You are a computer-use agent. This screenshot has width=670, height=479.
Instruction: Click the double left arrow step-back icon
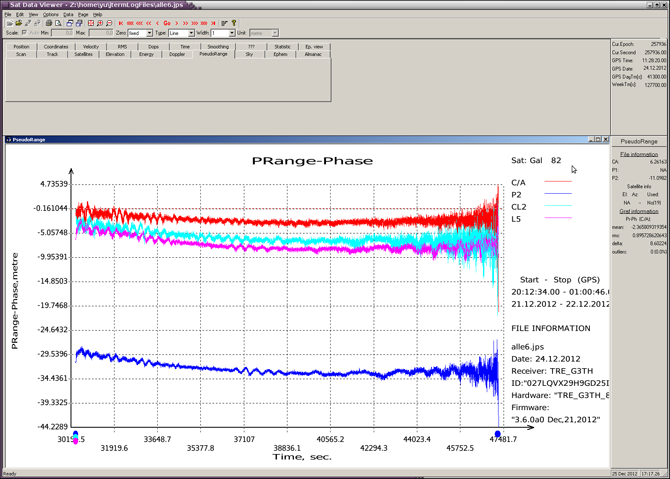coord(149,23)
